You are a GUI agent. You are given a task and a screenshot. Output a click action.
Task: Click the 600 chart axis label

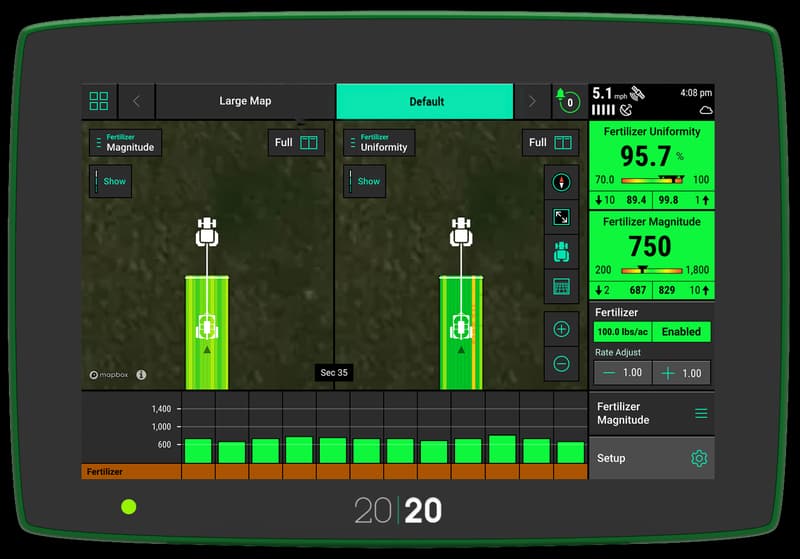pyautogui.click(x=164, y=445)
